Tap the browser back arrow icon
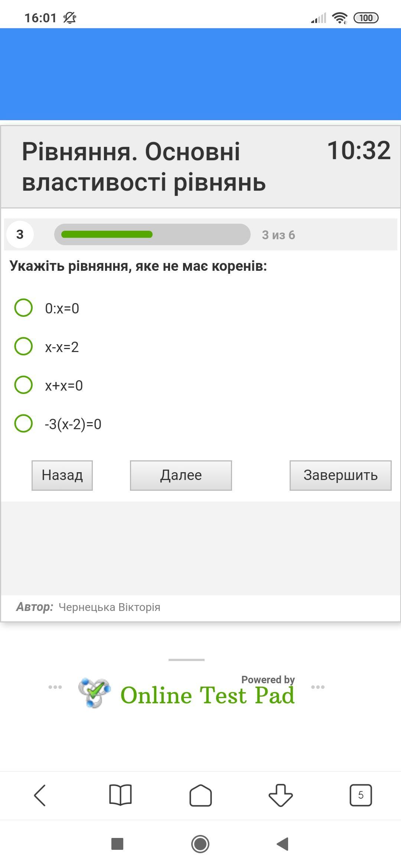 [40, 795]
